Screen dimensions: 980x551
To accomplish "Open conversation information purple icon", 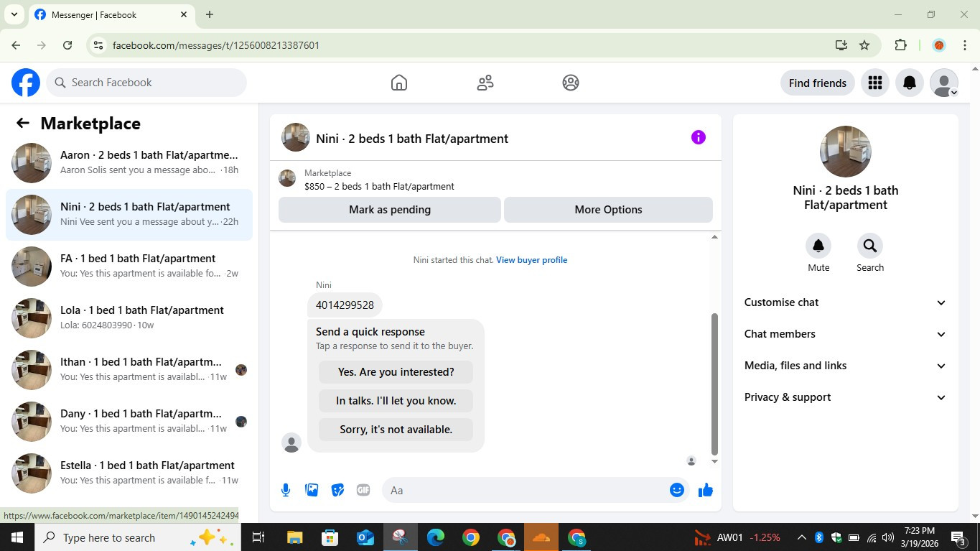I will tap(699, 137).
